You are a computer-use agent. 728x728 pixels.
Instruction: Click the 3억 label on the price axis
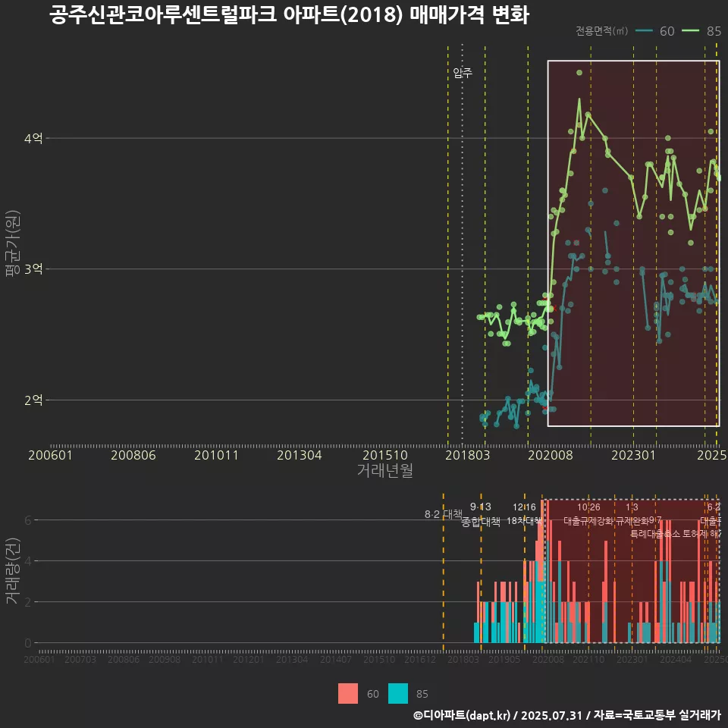tap(33, 268)
